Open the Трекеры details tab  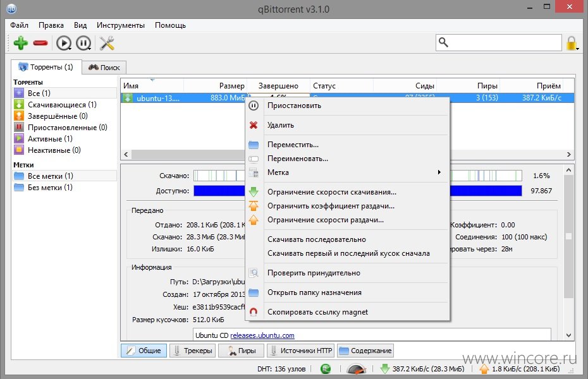click(193, 351)
